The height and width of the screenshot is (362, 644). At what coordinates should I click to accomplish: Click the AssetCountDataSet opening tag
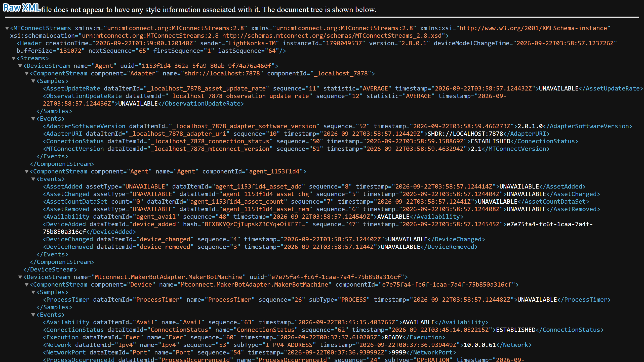coord(75,202)
